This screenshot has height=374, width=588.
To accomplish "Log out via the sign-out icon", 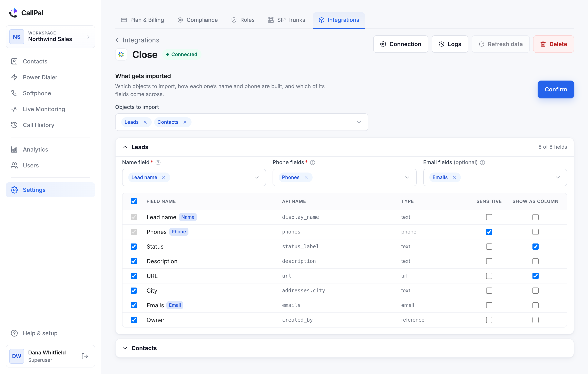I will point(85,356).
